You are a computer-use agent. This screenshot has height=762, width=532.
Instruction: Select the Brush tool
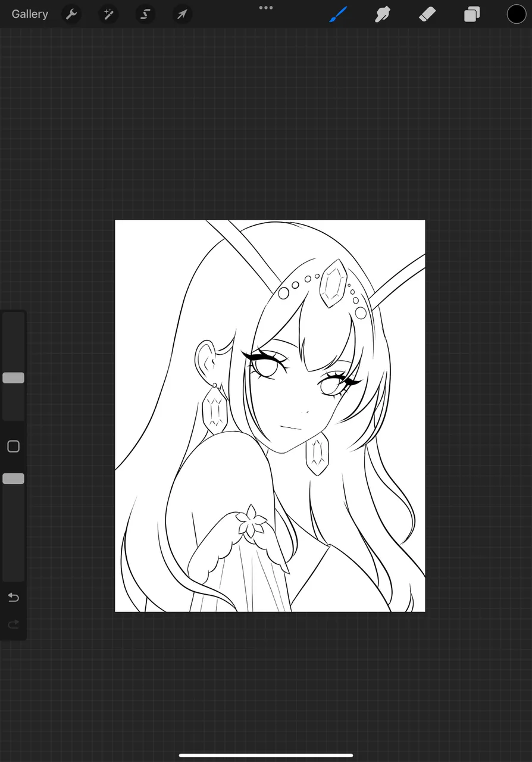[338, 14]
